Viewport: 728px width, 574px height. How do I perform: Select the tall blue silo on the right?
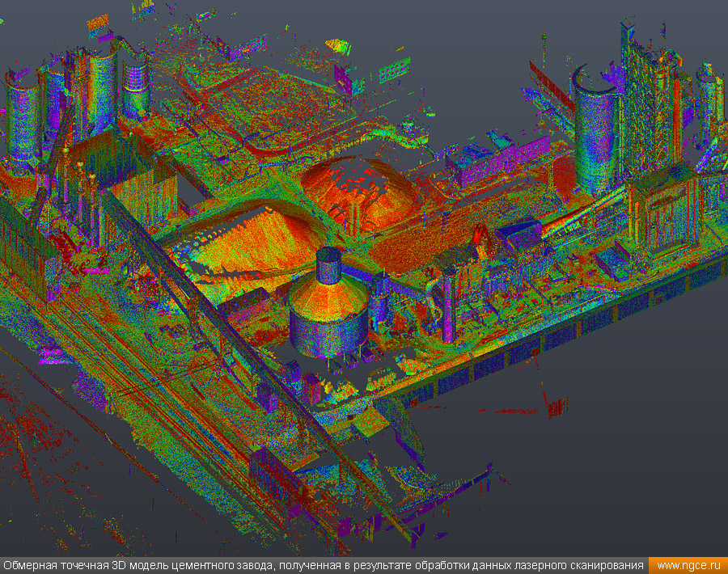[x=595, y=133]
